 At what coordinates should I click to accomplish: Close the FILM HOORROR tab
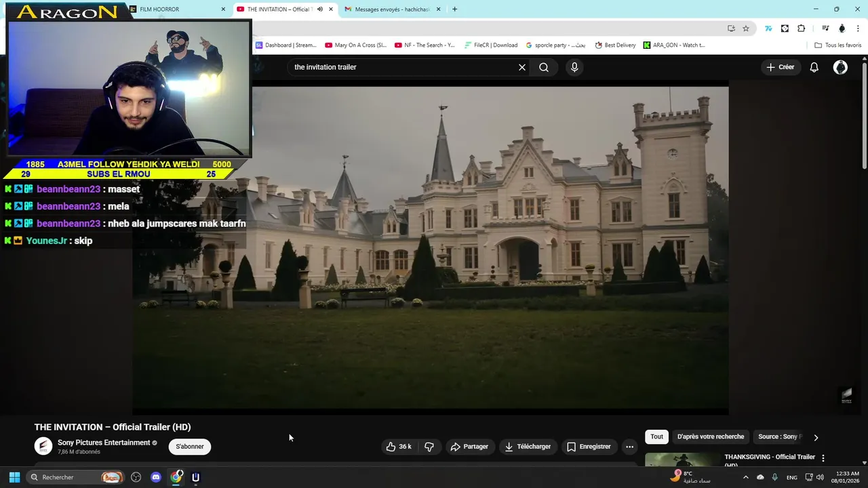pyautogui.click(x=223, y=9)
